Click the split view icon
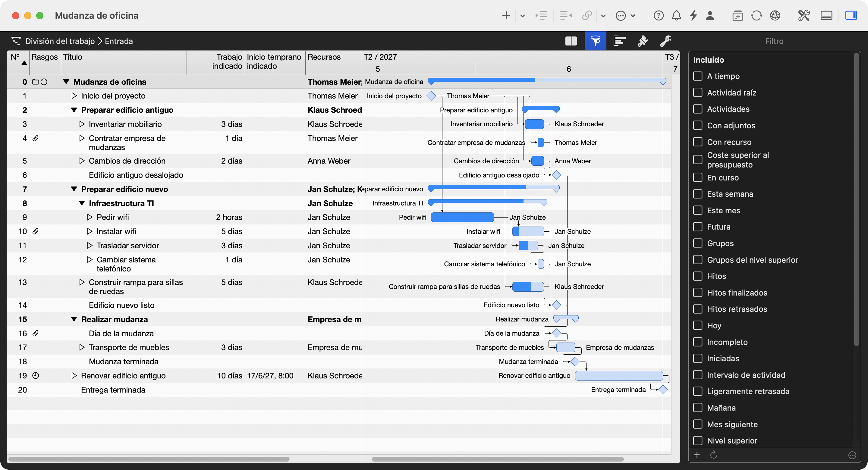Screen dimensions: 868x470 click(571, 41)
